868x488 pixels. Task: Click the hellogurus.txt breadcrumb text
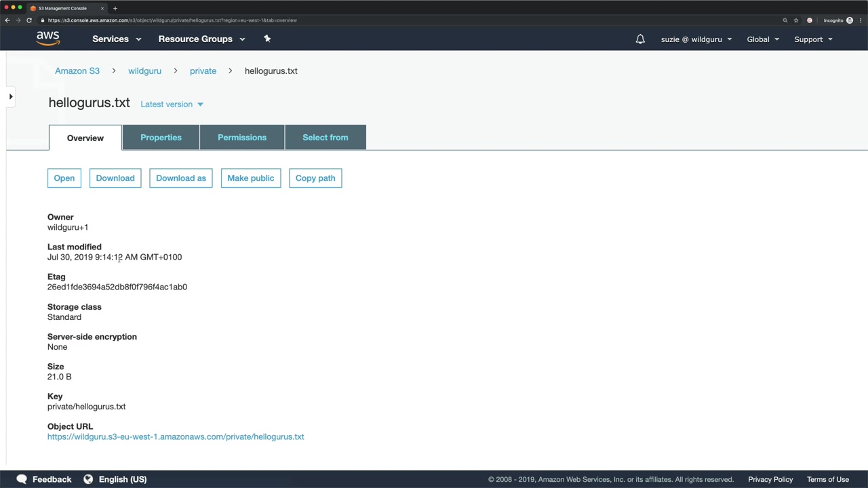pos(271,71)
